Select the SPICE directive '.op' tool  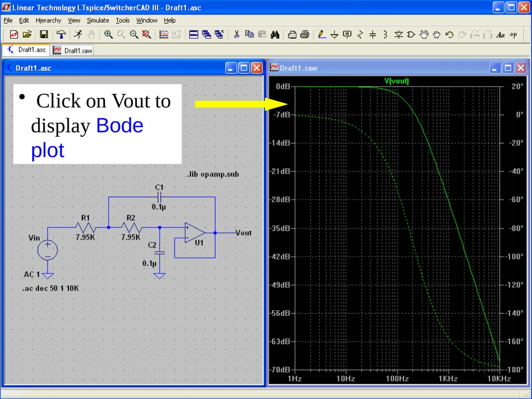(513, 35)
